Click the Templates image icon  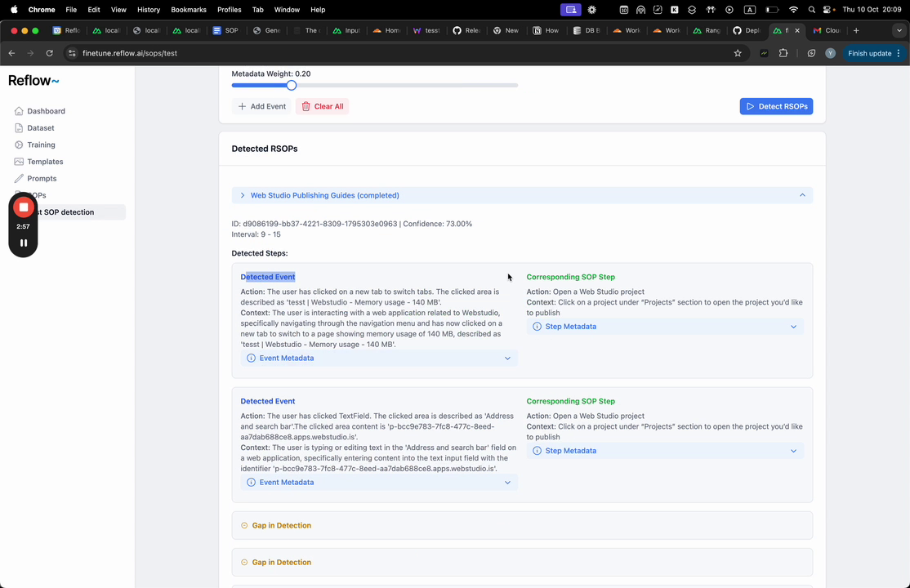point(19,162)
